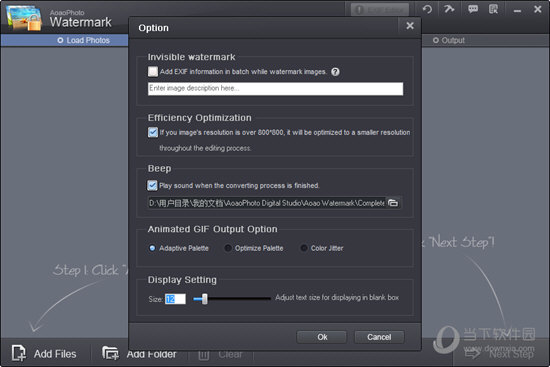Close the Option dialog

[x=410, y=26]
